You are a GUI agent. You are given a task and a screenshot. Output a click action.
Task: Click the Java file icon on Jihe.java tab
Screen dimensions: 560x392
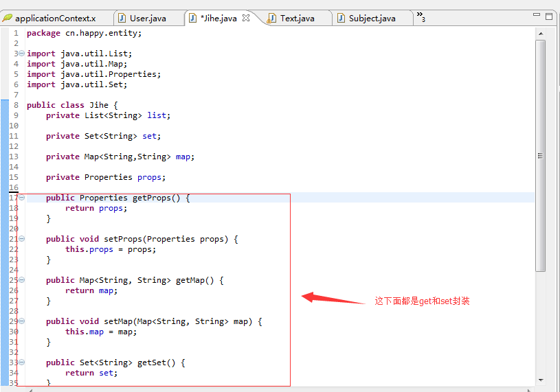tap(192, 18)
